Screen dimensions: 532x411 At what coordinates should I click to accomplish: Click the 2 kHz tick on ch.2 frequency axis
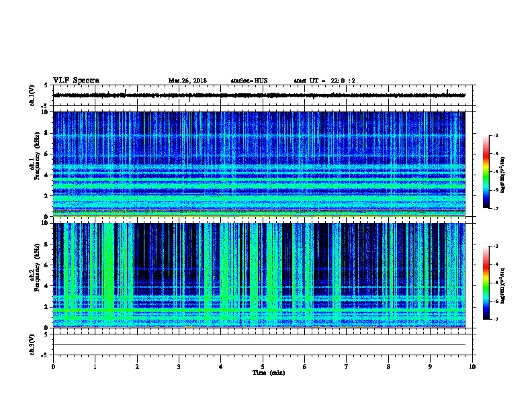click(47, 307)
